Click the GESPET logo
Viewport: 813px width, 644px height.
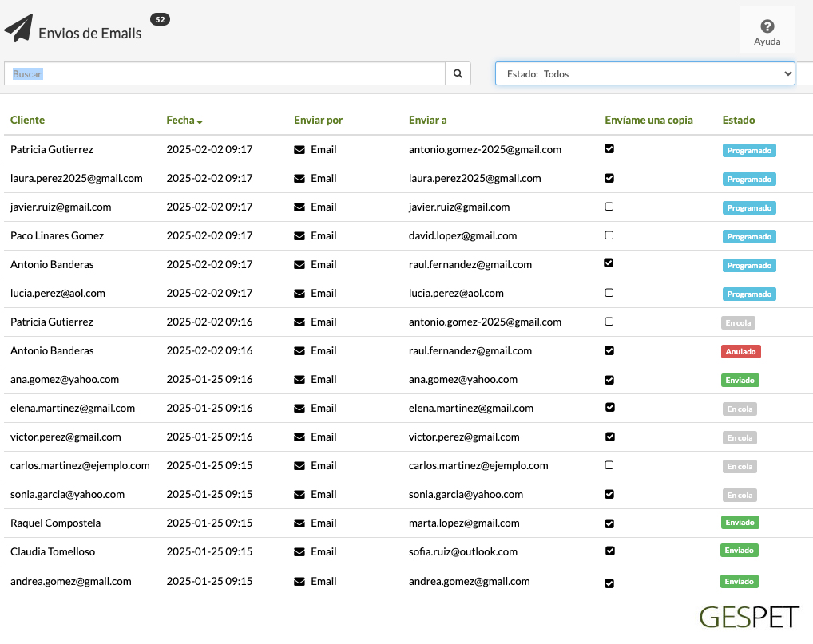pos(748,617)
